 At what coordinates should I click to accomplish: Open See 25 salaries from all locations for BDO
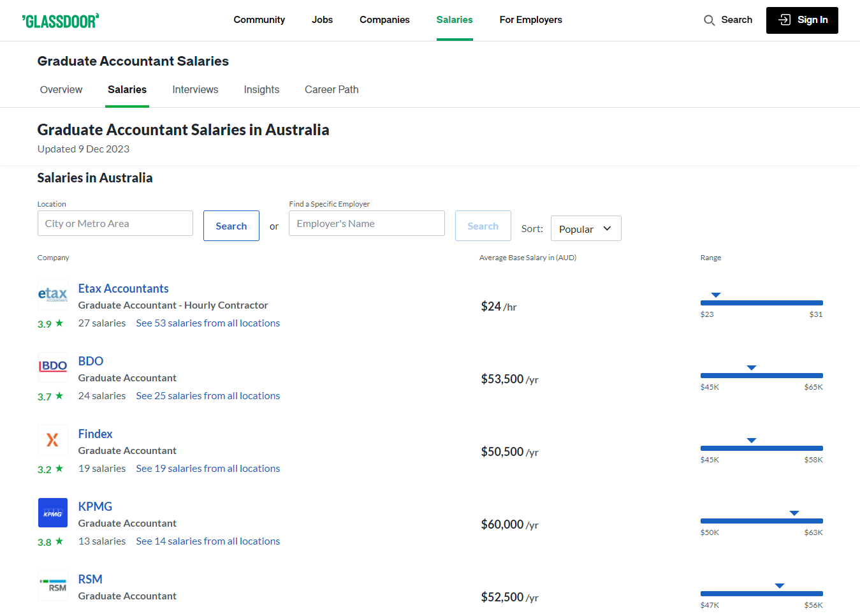point(208,395)
